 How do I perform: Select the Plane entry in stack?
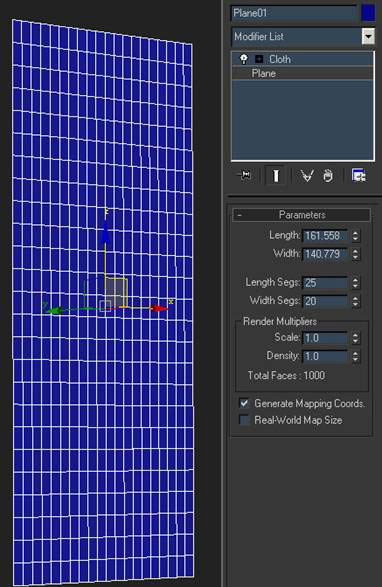tap(303, 73)
